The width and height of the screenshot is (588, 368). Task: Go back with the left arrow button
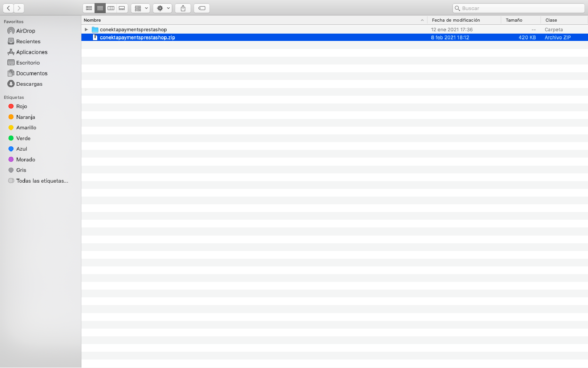[x=8, y=8]
